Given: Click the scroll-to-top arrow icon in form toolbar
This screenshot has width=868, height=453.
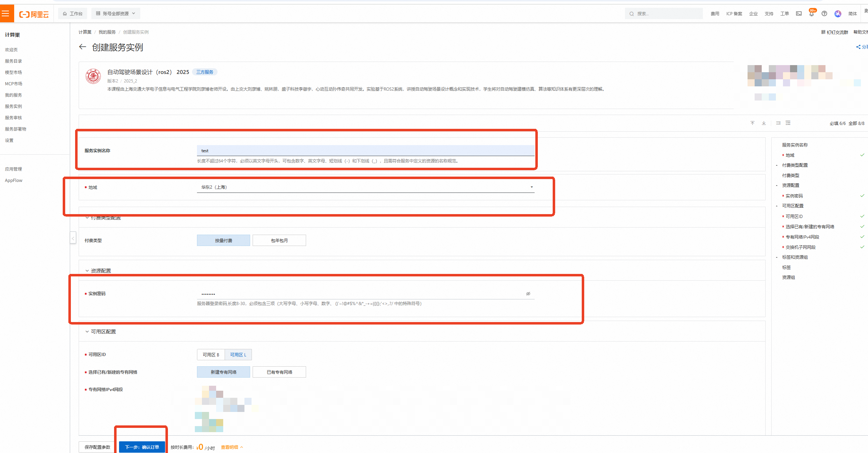Looking at the screenshot, I should pos(753,123).
